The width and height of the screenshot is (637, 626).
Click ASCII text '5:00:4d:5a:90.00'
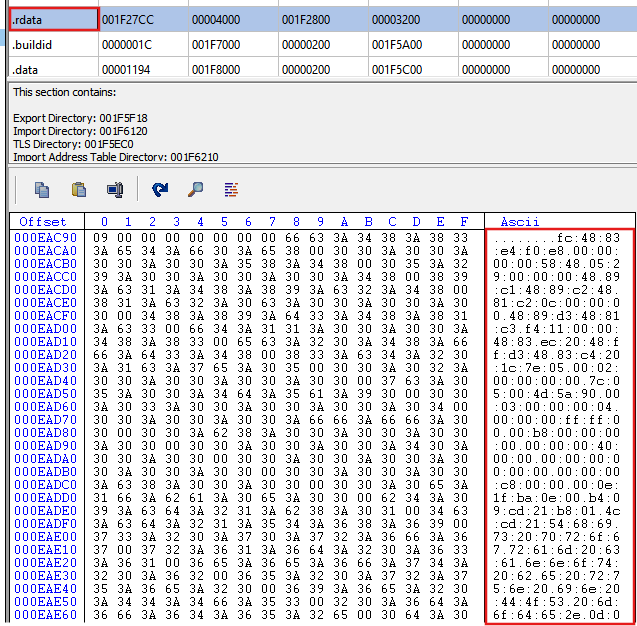(557, 394)
